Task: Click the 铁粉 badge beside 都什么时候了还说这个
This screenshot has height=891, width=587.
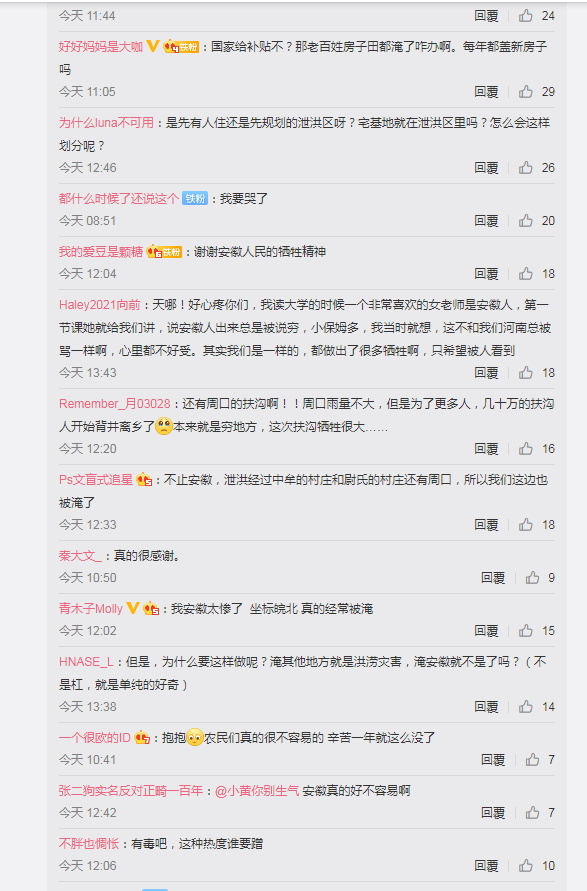Action: [x=195, y=198]
